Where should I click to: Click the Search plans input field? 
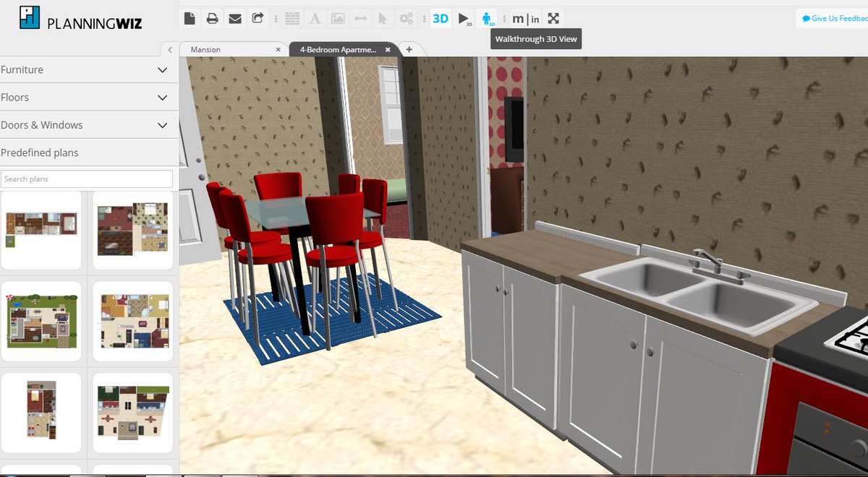[x=87, y=179]
